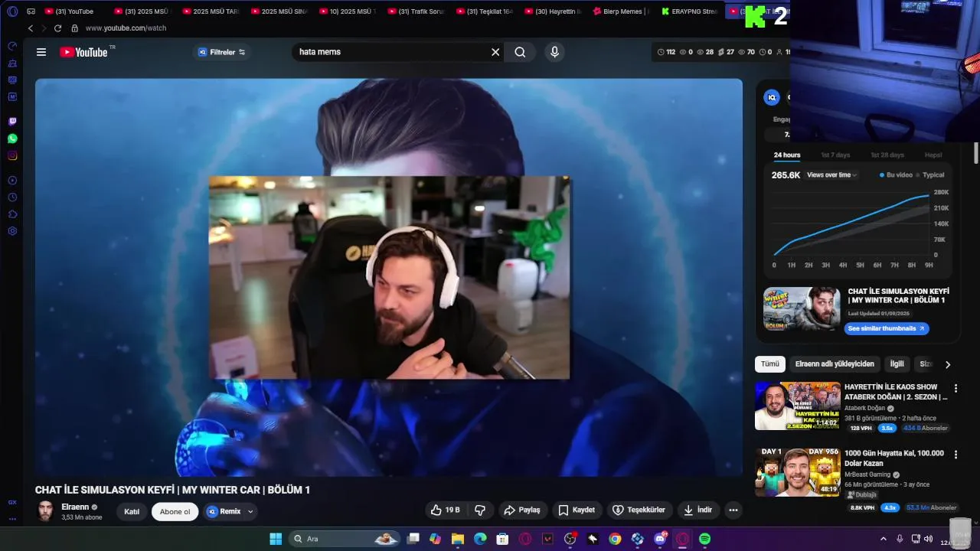Open the tab islands workspace icon
The width and height of the screenshot is (980, 551).
[x=31, y=11]
